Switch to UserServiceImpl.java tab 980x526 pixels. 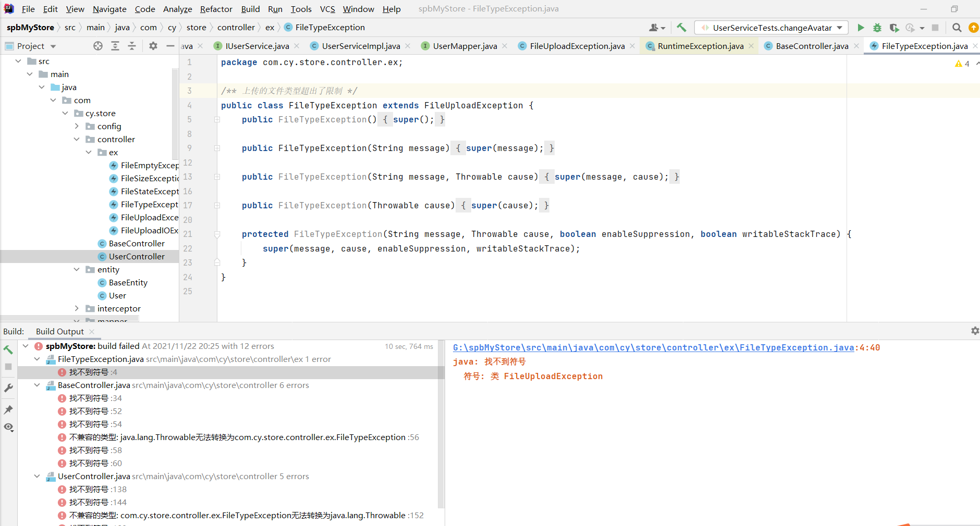pos(361,46)
